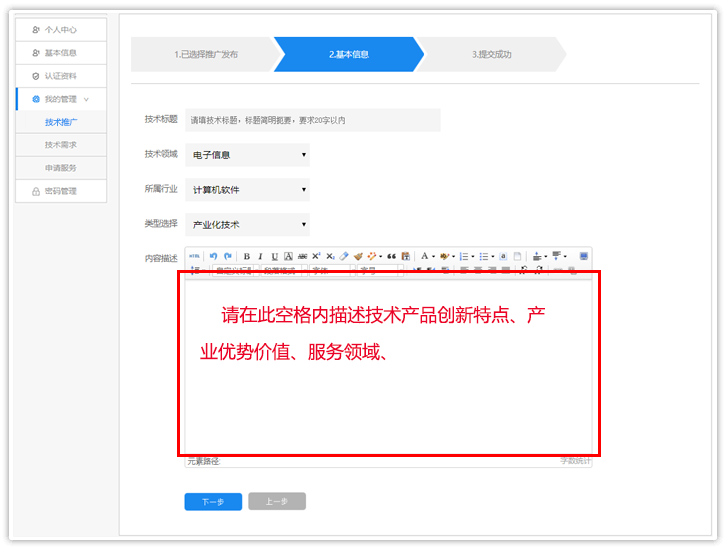Click step 1.已选择推广发布
The image size is (726, 550).
206,54
